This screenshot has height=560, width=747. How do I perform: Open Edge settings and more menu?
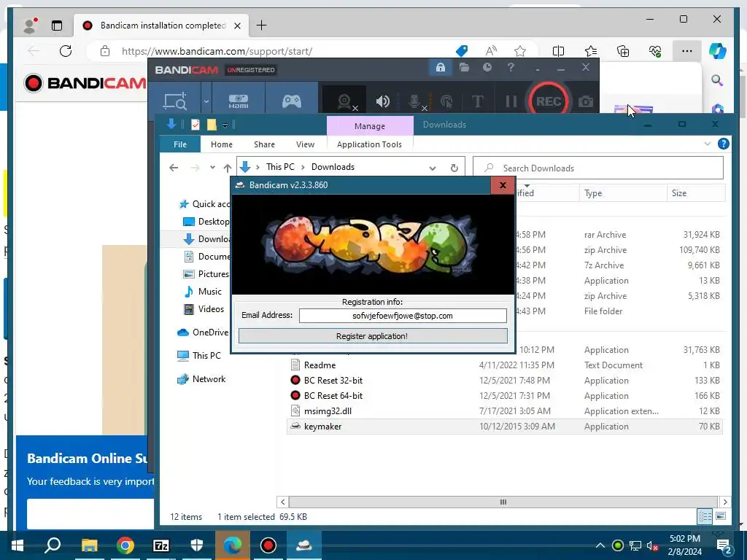click(x=686, y=51)
